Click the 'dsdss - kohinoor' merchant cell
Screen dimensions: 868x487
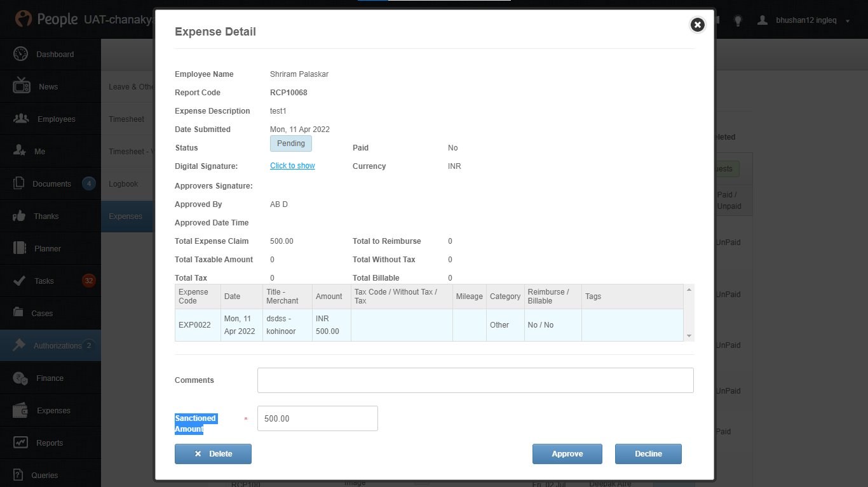[287, 325]
